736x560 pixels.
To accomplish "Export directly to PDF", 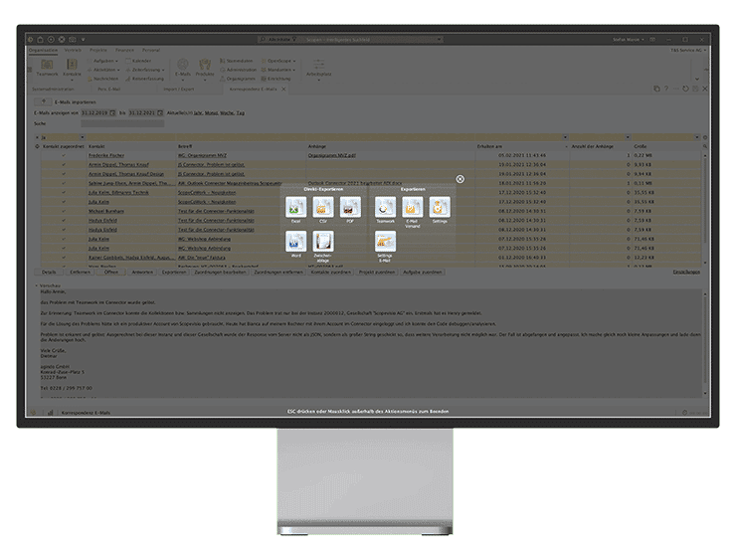I will (x=350, y=207).
